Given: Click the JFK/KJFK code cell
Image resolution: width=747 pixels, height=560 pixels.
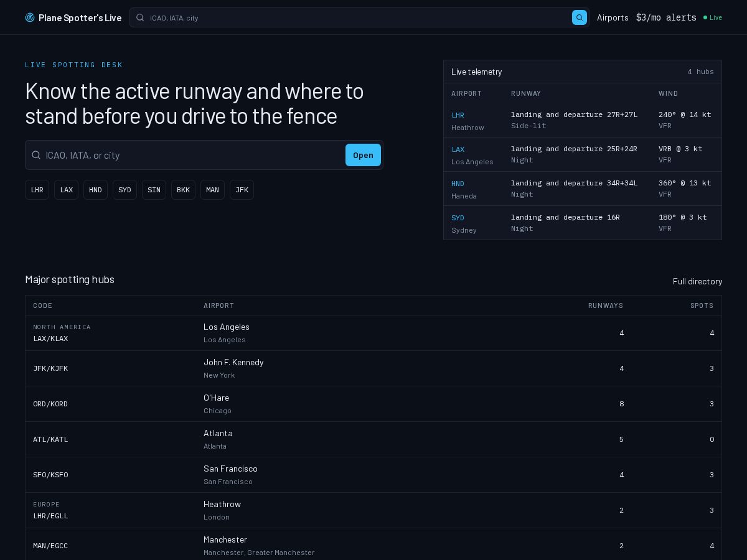Looking at the screenshot, I should [x=50, y=368].
